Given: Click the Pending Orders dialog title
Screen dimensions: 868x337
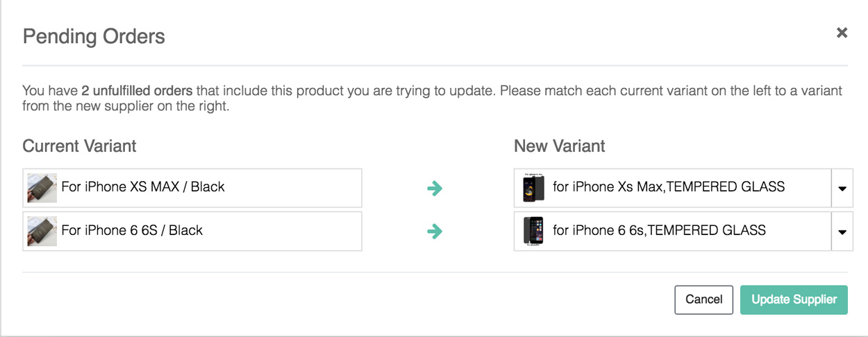Looking at the screenshot, I should click(x=94, y=37).
